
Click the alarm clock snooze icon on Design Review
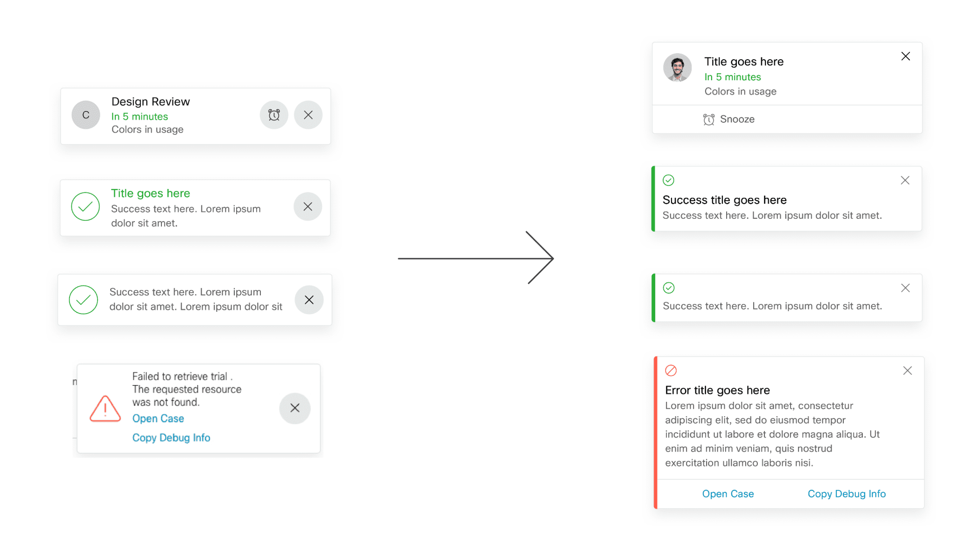click(274, 115)
